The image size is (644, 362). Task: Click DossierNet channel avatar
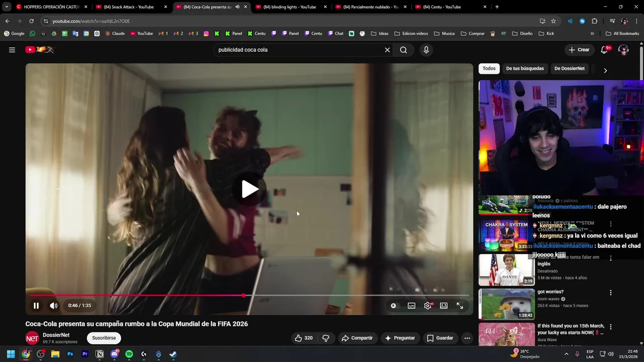pos(32,338)
